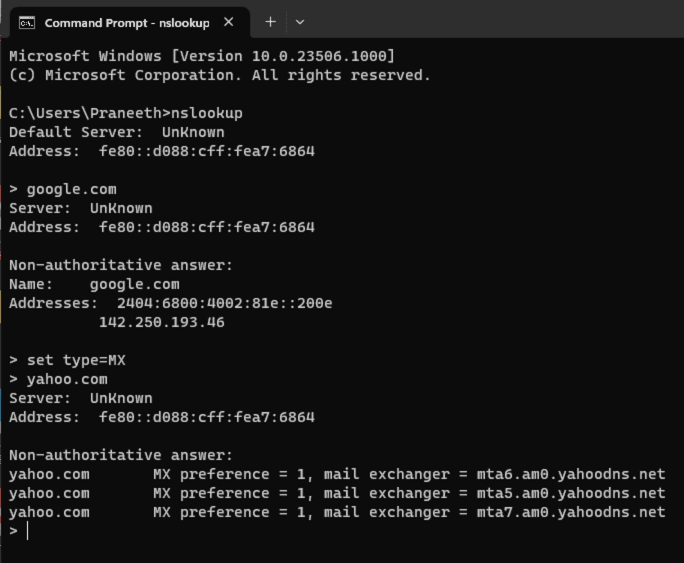Click the 'Name: google.com' result line

(x=94, y=284)
